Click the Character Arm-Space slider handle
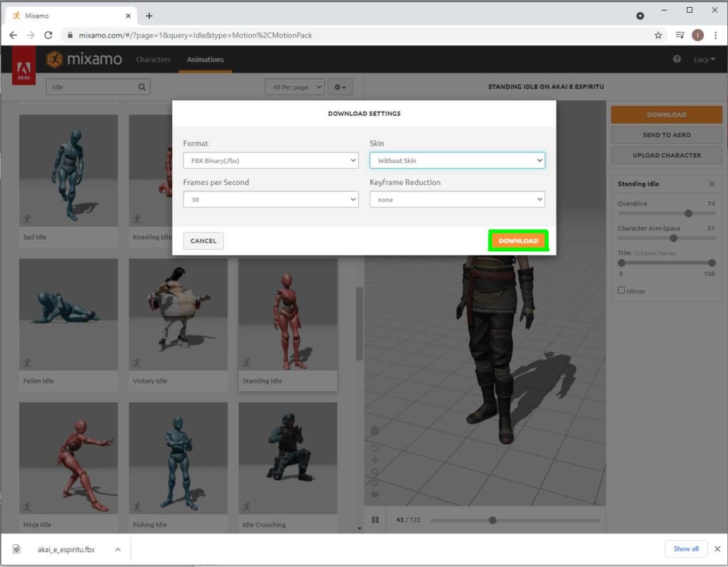 [x=674, y=238]
